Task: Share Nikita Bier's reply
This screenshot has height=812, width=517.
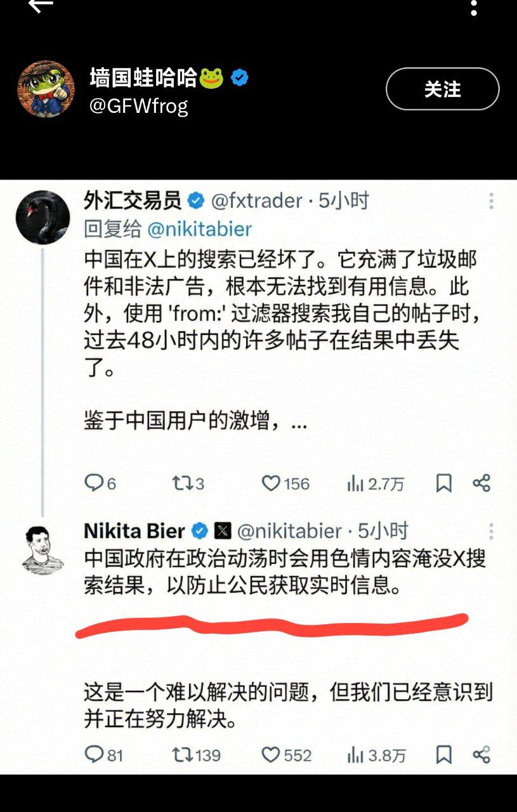Action: [481, 754]
